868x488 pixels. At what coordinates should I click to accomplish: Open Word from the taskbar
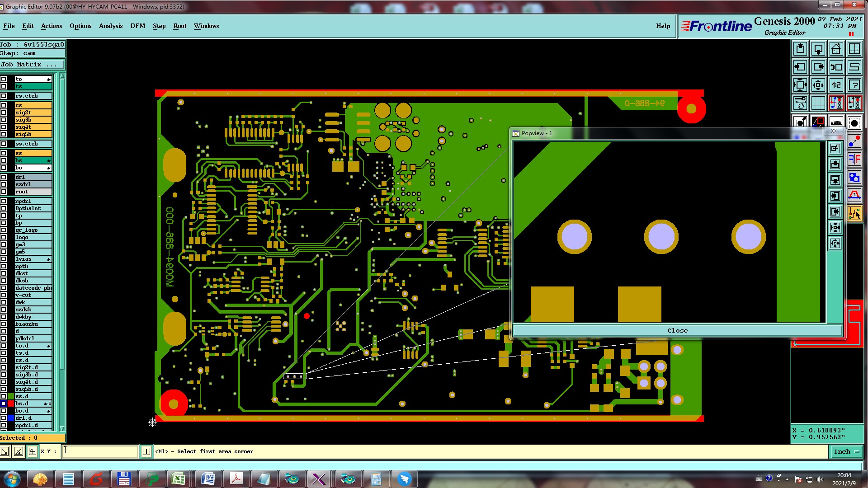click(x=208, y=479)
